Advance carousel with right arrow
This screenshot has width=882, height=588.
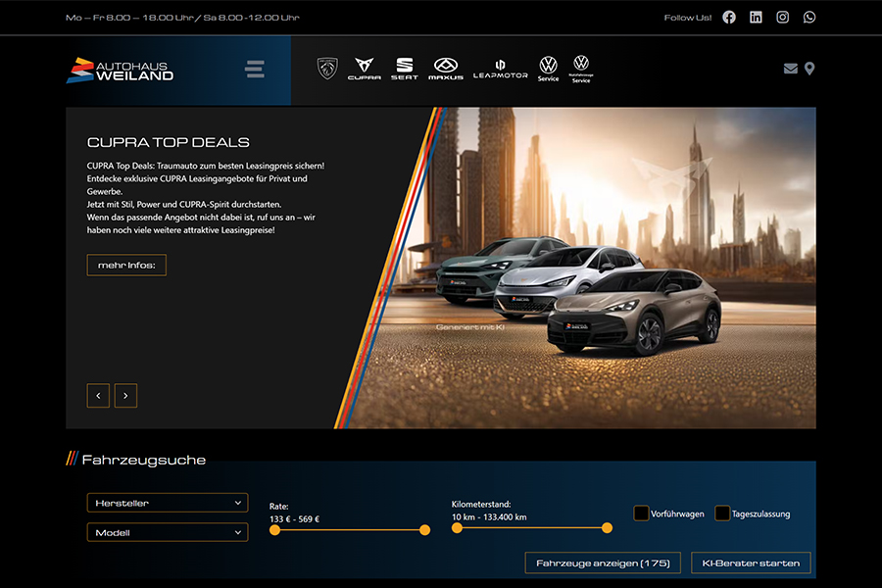point(125,395)
